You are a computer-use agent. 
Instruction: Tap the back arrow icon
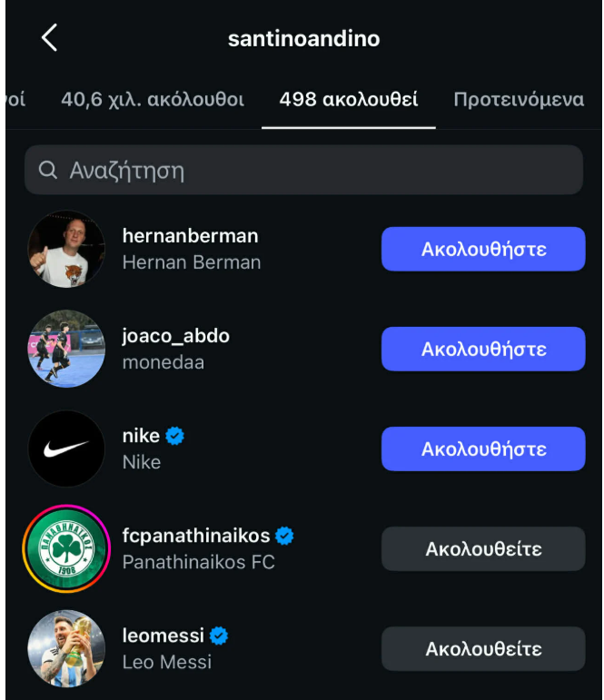tap(49, 38)
